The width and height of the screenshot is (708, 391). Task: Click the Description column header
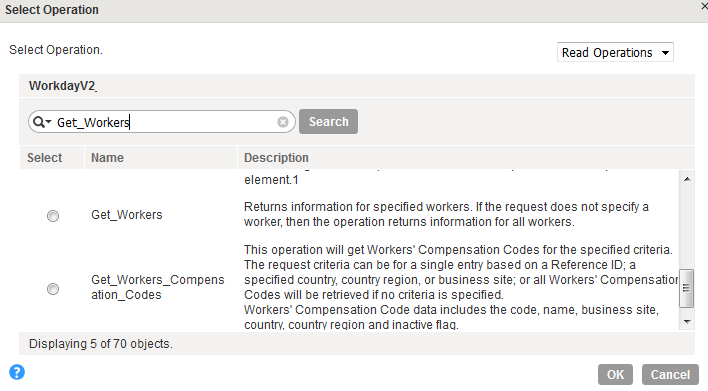pyautogui.click(x=276, y=158)
